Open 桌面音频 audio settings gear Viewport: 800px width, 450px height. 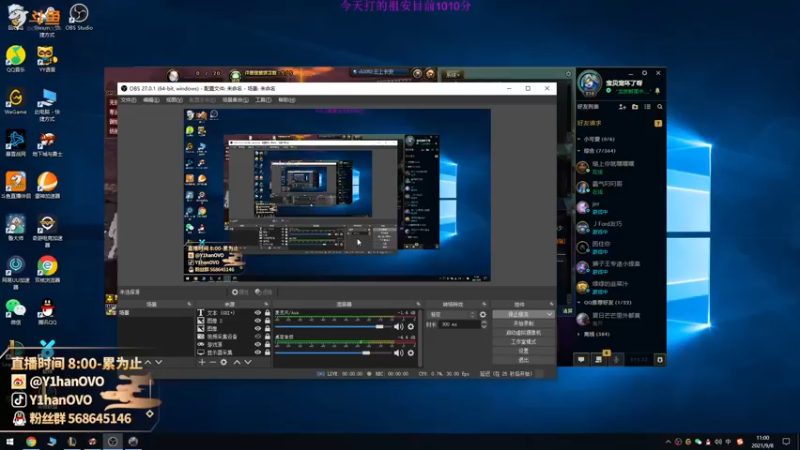[x=411, y=353]
